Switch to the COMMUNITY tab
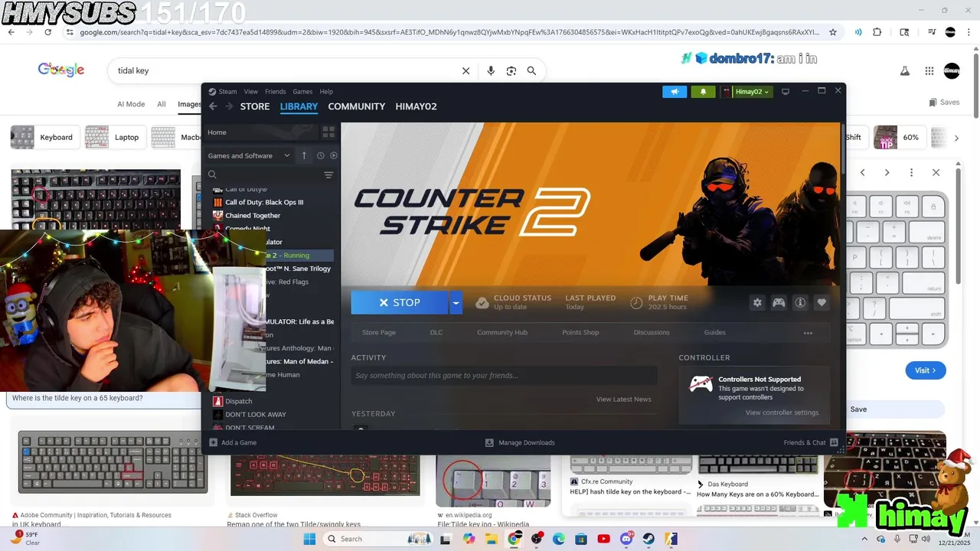Screen dimensions: 980x551 pos(357,106)
